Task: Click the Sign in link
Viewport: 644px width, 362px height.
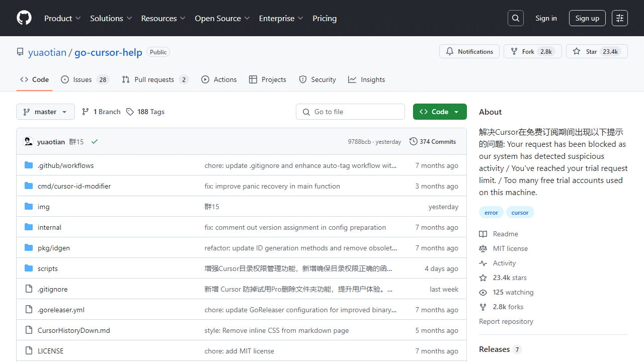Action: pos(546,18)
